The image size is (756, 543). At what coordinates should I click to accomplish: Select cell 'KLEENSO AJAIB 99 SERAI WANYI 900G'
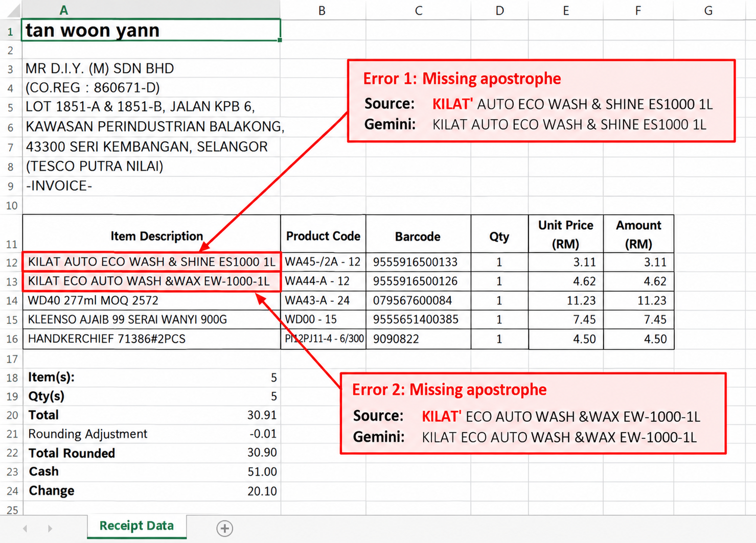tap(151, 320)
